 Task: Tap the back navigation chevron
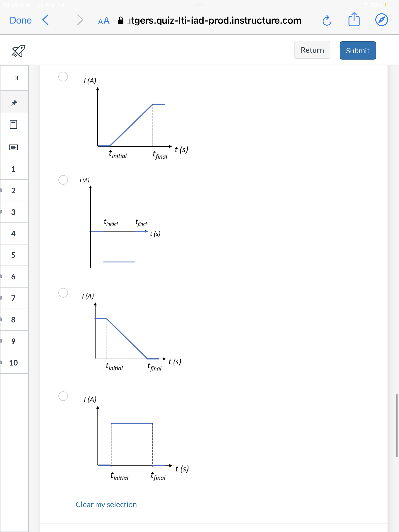coord(46,20)
